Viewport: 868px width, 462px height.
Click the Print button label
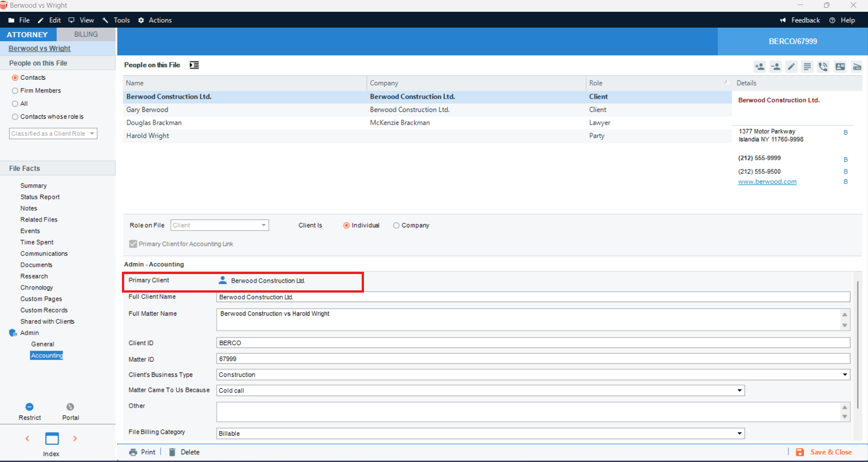(148, 452)
